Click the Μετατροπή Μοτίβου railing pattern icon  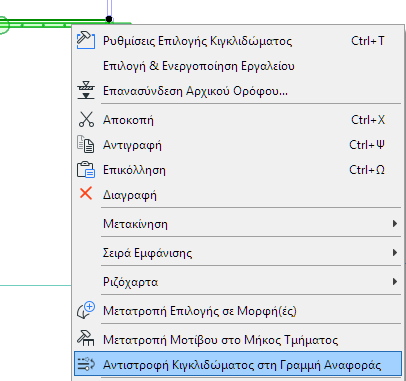point(86,338)
